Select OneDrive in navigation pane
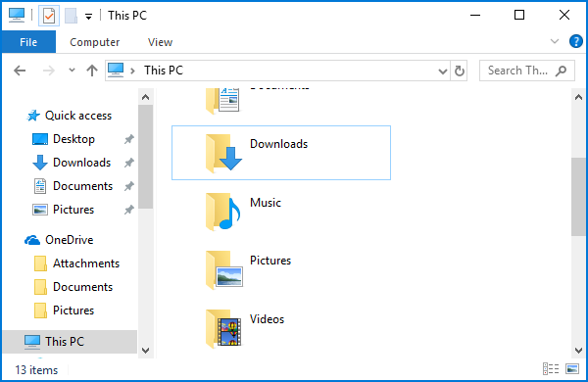Image resolution: width=588 pixels, height=382 pixels. point(69,240)
